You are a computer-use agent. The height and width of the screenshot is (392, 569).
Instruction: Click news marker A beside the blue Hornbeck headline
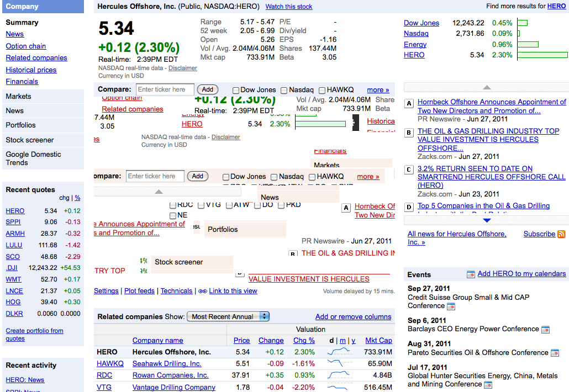(x=409, y=103)
